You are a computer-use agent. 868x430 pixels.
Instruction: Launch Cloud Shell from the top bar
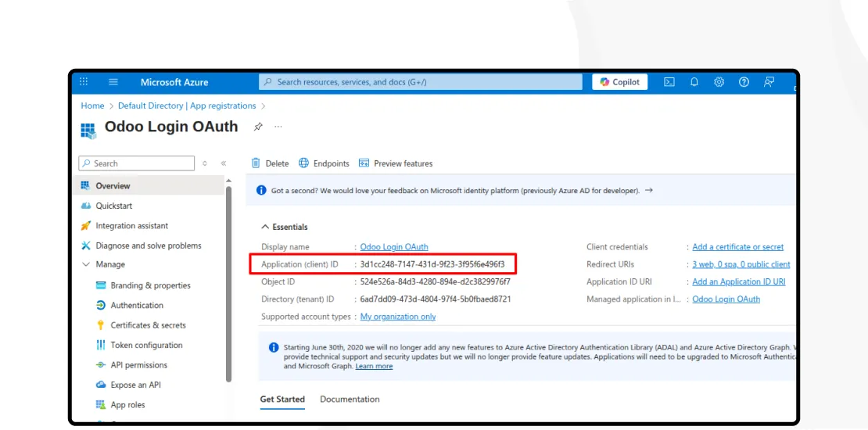pyautogui.click(x=669, y=82)
